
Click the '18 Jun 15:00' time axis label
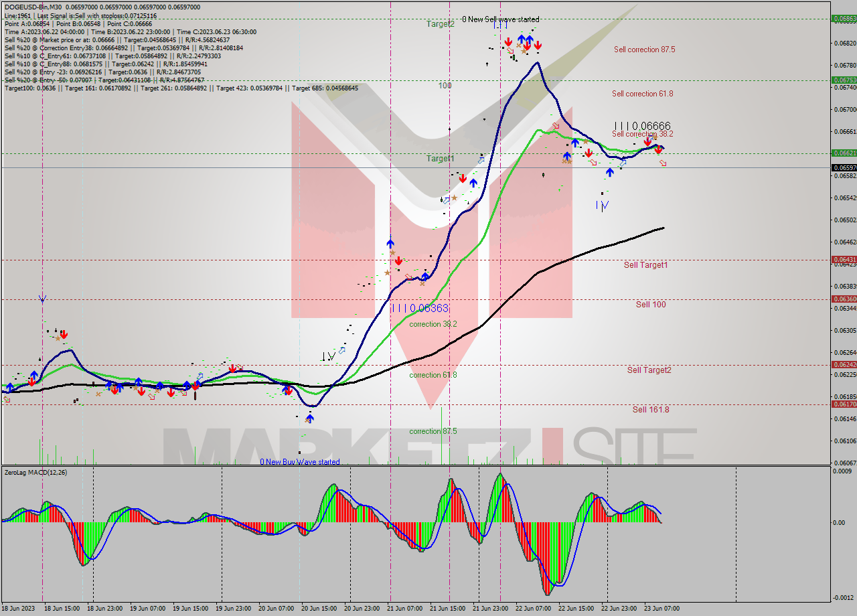tap(60, 609)
